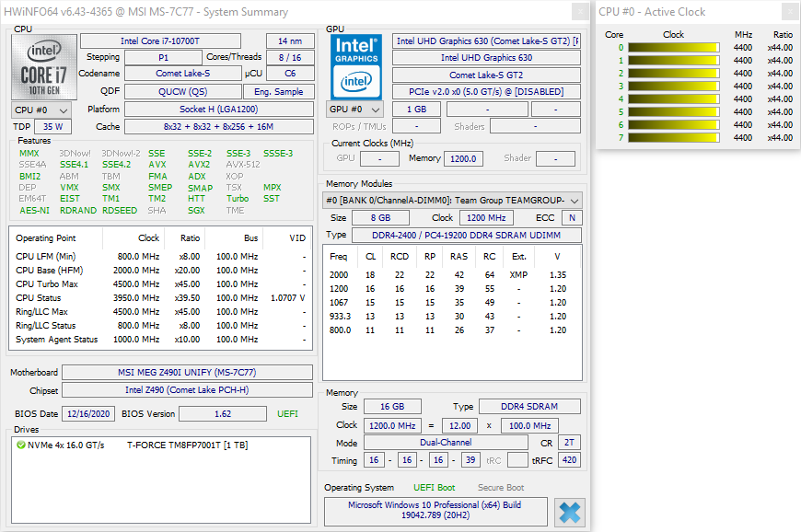
Task: Close the CPU #0 Active Clock window
Action: [x=789, y=11]
